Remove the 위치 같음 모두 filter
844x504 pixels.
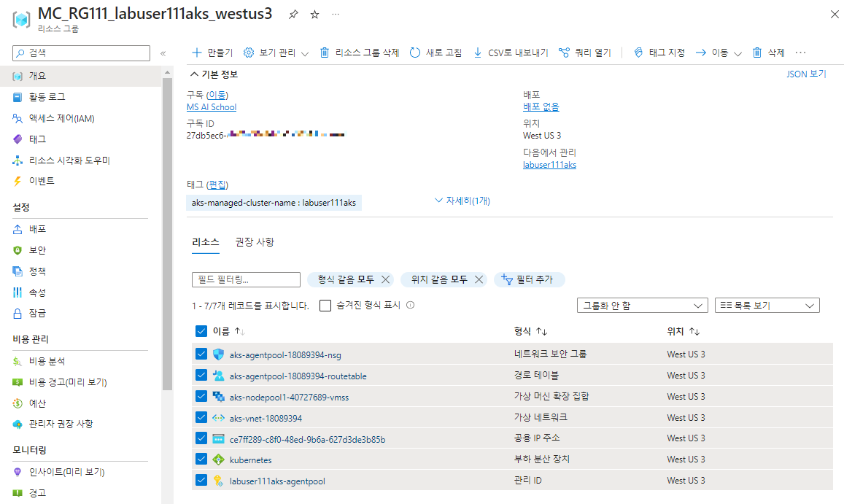[x=479, y=279]
